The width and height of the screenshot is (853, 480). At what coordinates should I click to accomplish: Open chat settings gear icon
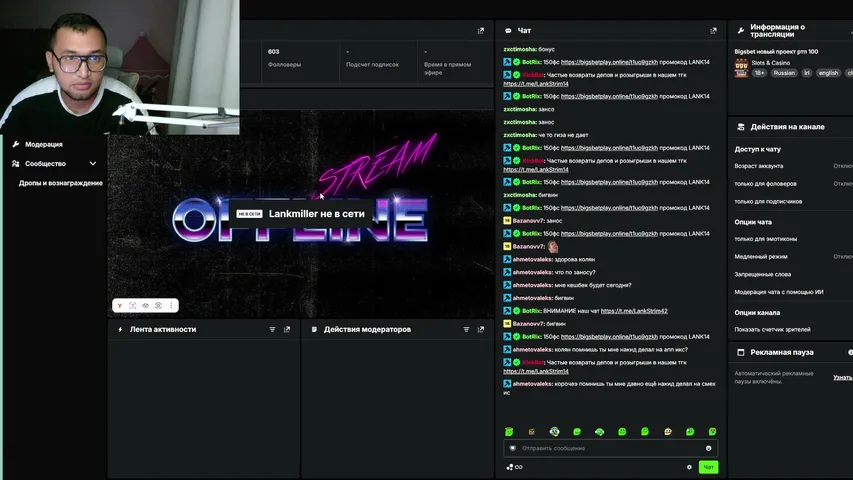coord(689,467)
